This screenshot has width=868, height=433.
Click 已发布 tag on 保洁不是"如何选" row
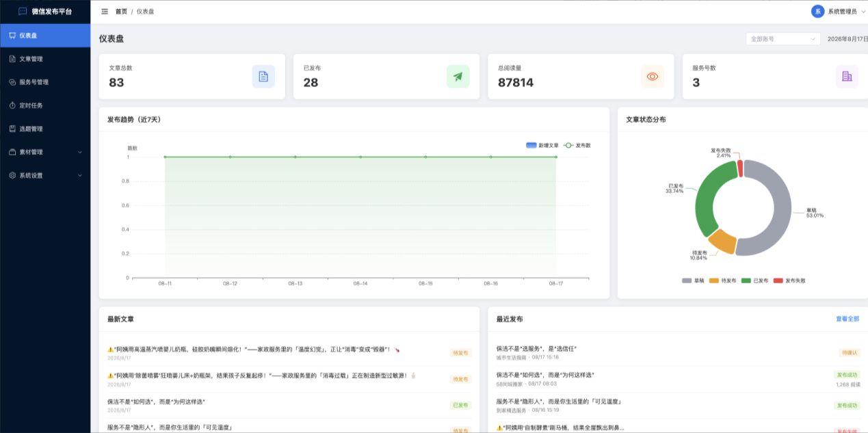(460, 405)
